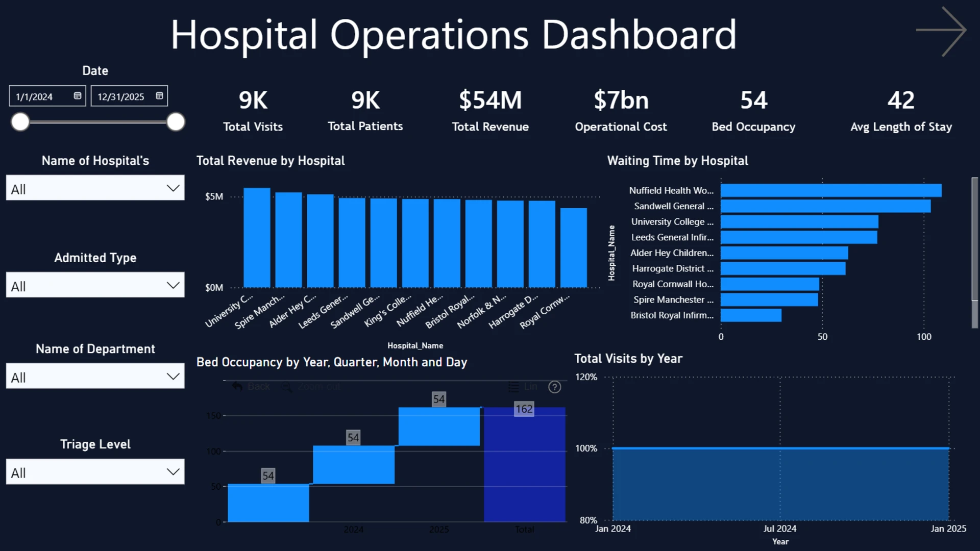The image size is (980, 551).
Task: Click the Lin list icon on chart toolbar
Action: point(513,387)
